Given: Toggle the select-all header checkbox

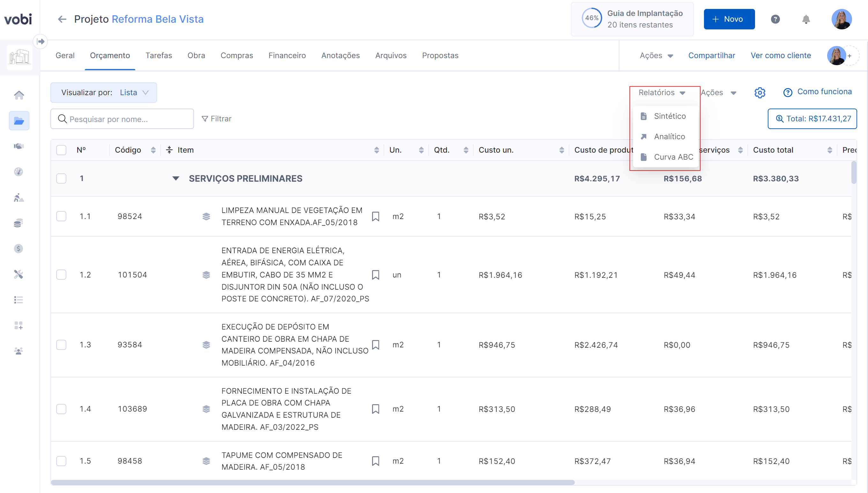Looking at the screenshot, I should 61,150.
